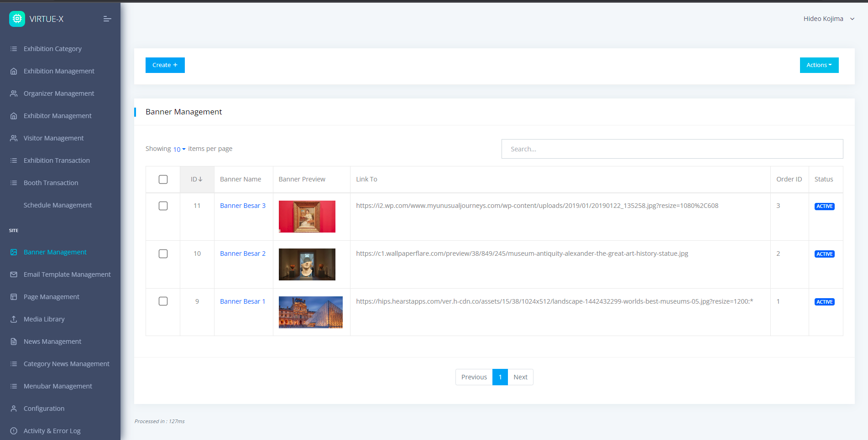The height and width of the screenshot is (440, 868).
Task: Expand the items per page dropdown
Action: 179,149
